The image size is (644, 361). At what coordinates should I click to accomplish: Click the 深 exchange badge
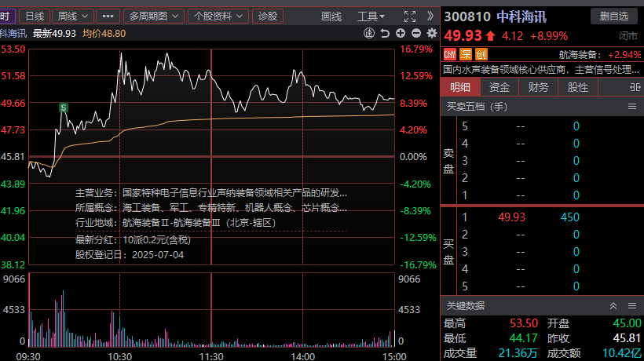[466, 54]
